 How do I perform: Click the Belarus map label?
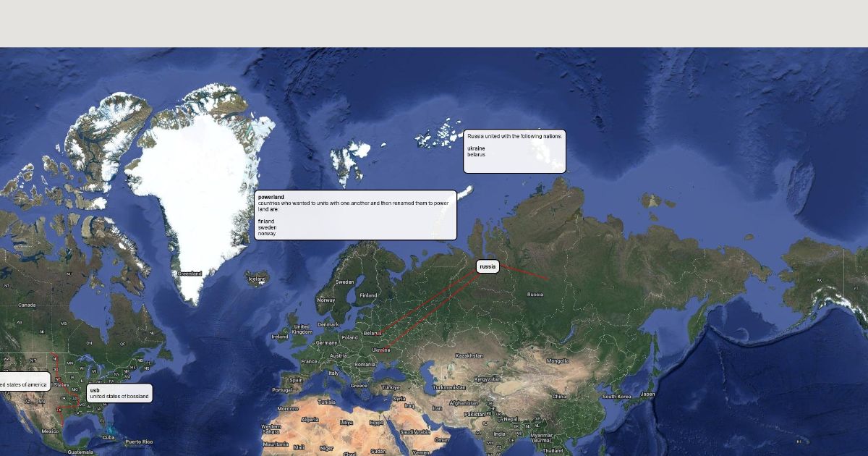pos(373,334)
